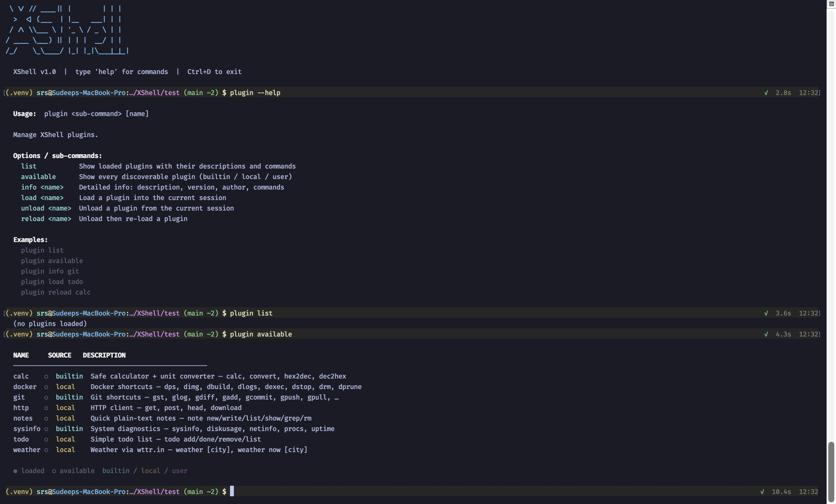Click the active prompt cursor block
The image size is (836, 504).
(232, 491)
